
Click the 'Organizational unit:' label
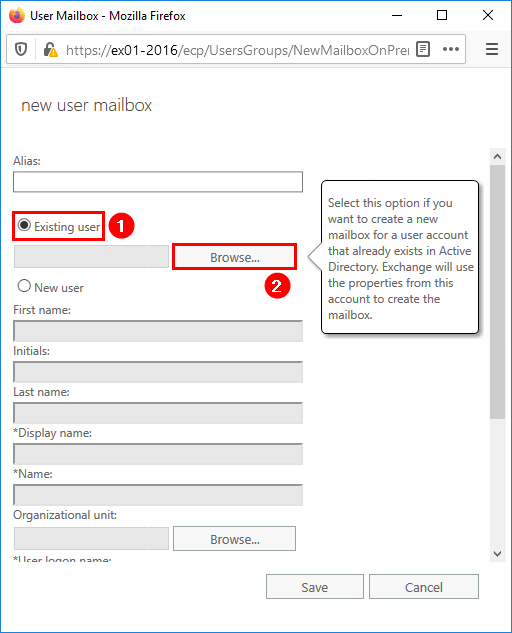click(x=65, y=515)
